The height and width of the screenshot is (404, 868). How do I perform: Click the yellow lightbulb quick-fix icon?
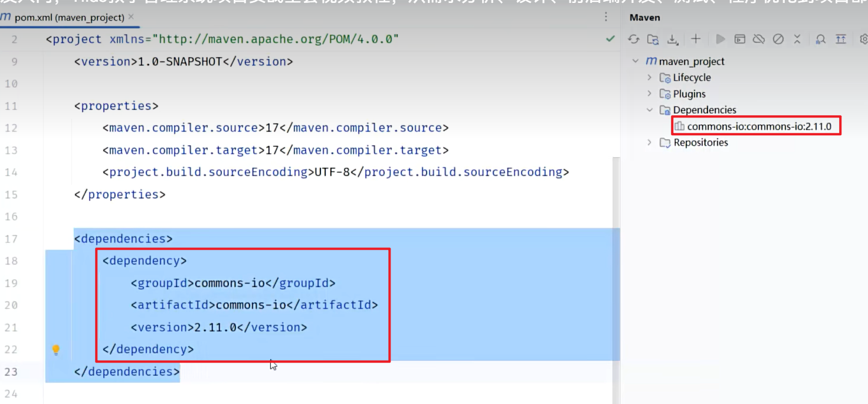pos(56,350)
